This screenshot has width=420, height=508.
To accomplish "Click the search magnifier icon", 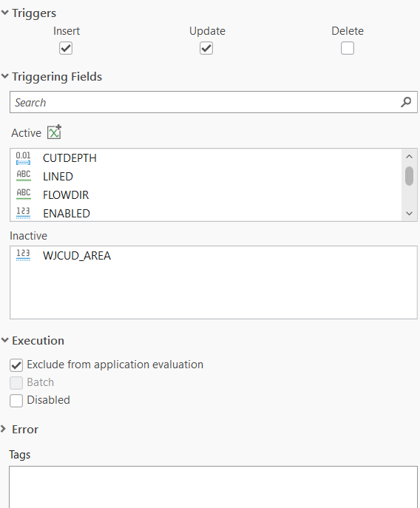I will point(406,102).
